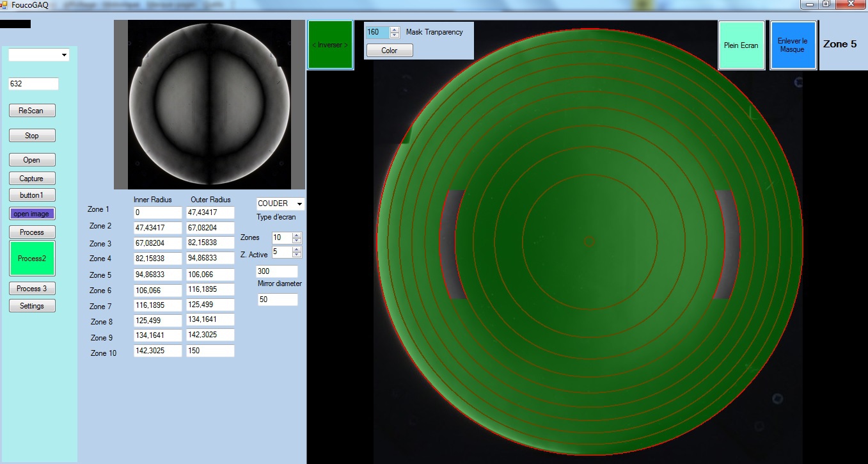Click the green Process2 button
Image resolution: width=868 pixels, height=464 pixels.
pyautogui.click(x=32, y=259)
